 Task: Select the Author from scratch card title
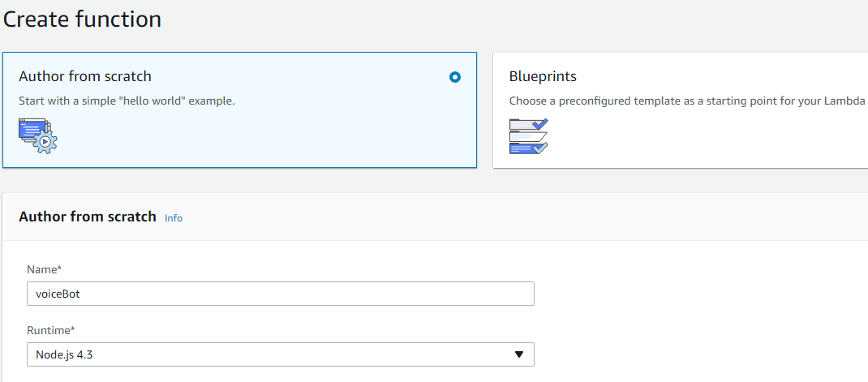[x=85, y=76]
